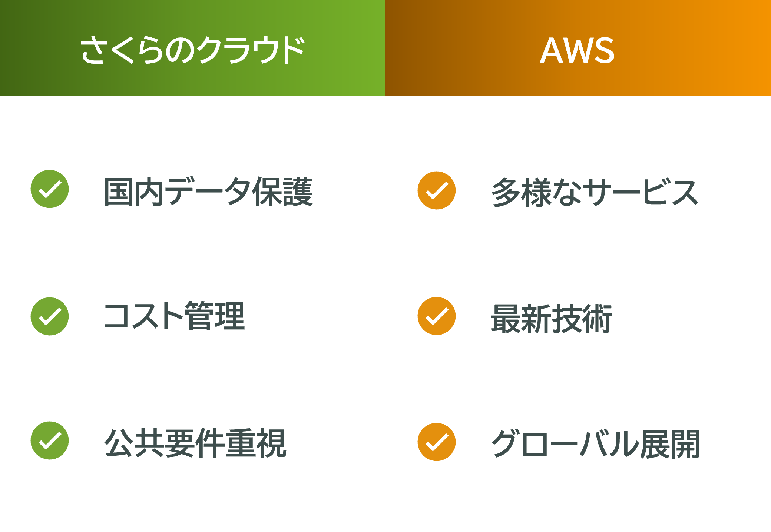Select the green check icon for 公共要件重視
Viewport: 771px width, 532px height.
pyautogui.click(x=50, y=440)
